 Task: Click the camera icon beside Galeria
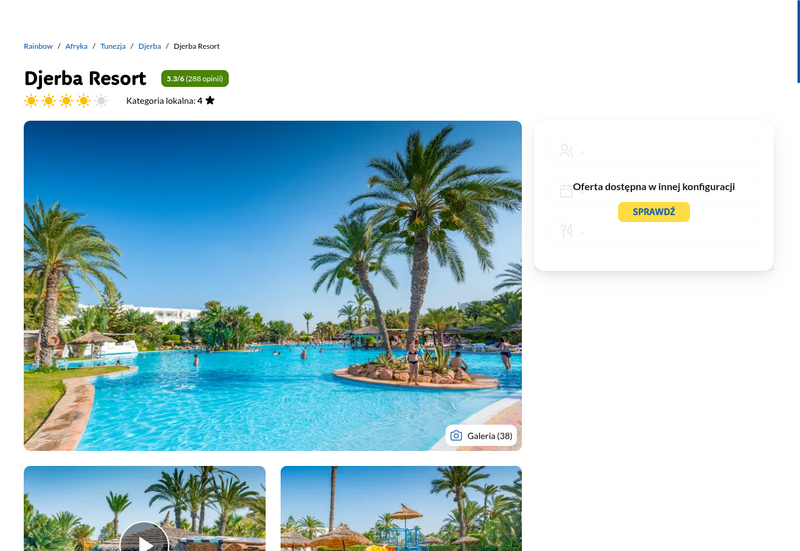point(456,436)
